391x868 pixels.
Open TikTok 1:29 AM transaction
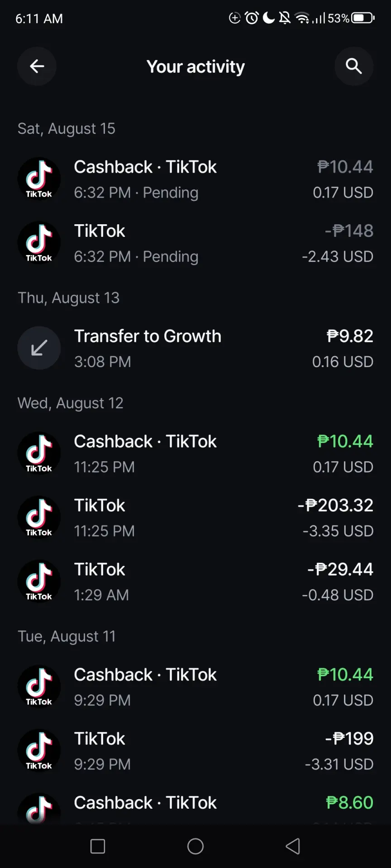195,581
